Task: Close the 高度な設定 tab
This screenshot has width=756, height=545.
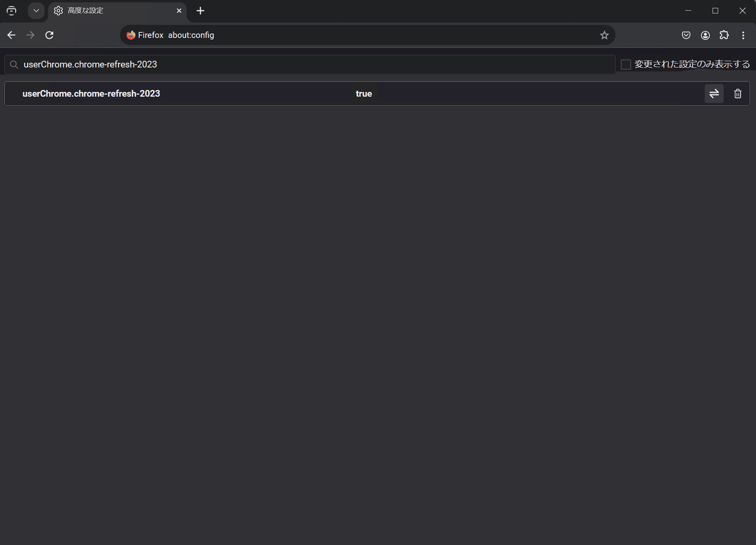Action: (179, 11)
